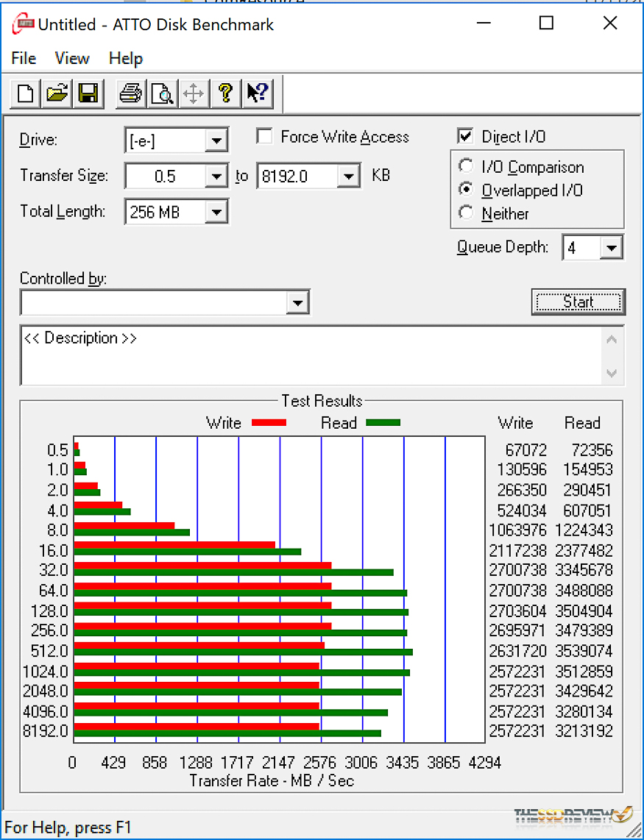Select the Neither radio option
The width and height of the screenshot is (644, 840).
(x=467, y=213)
